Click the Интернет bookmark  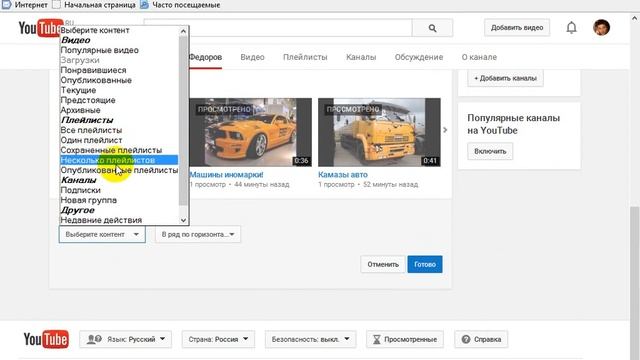coord(25,5)
